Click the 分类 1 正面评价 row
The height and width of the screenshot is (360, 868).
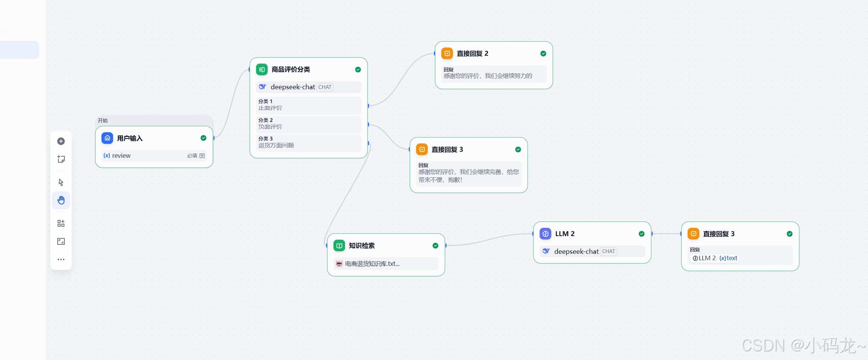coord(308,105)
